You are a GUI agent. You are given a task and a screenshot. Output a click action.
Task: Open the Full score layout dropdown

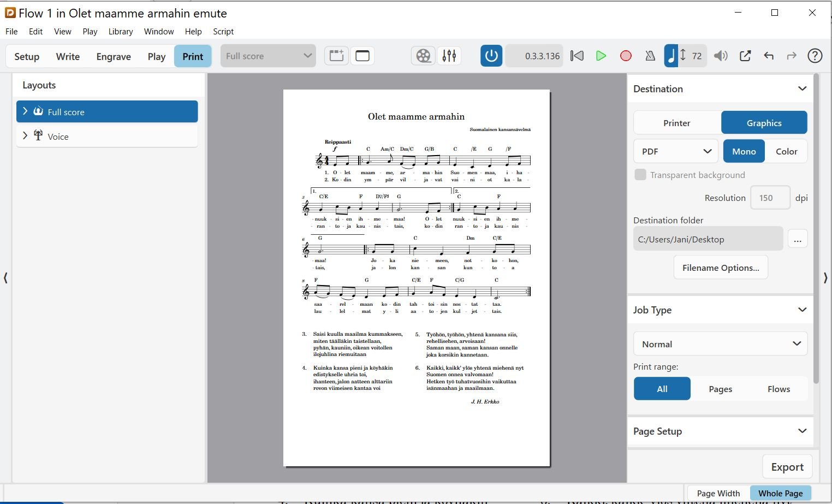[x=268, y=56]
